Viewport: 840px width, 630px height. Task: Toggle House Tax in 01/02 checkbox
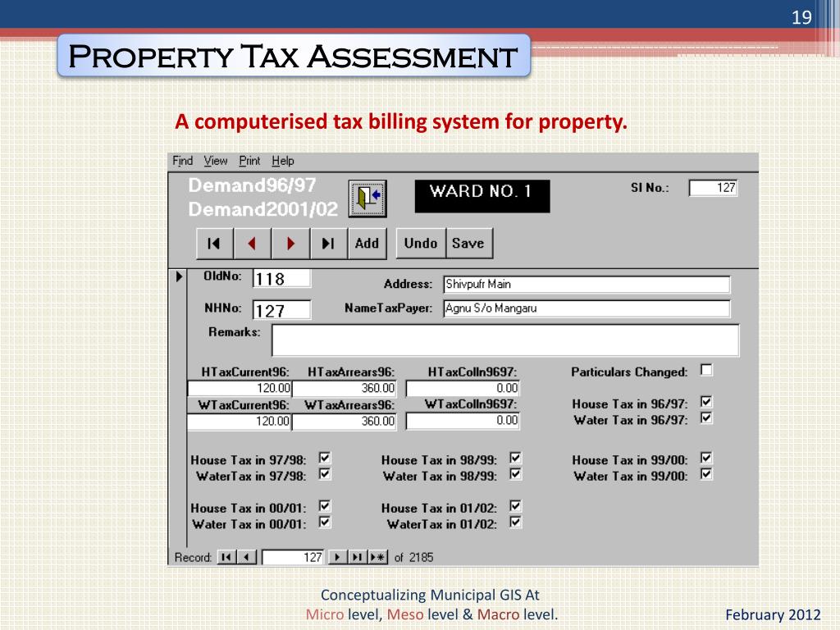[515, 506]
